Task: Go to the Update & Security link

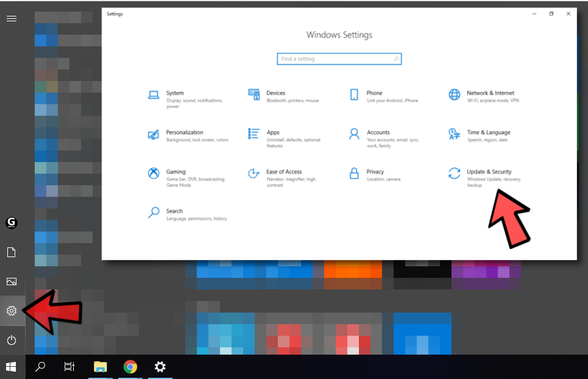Action: coord(489,172)
